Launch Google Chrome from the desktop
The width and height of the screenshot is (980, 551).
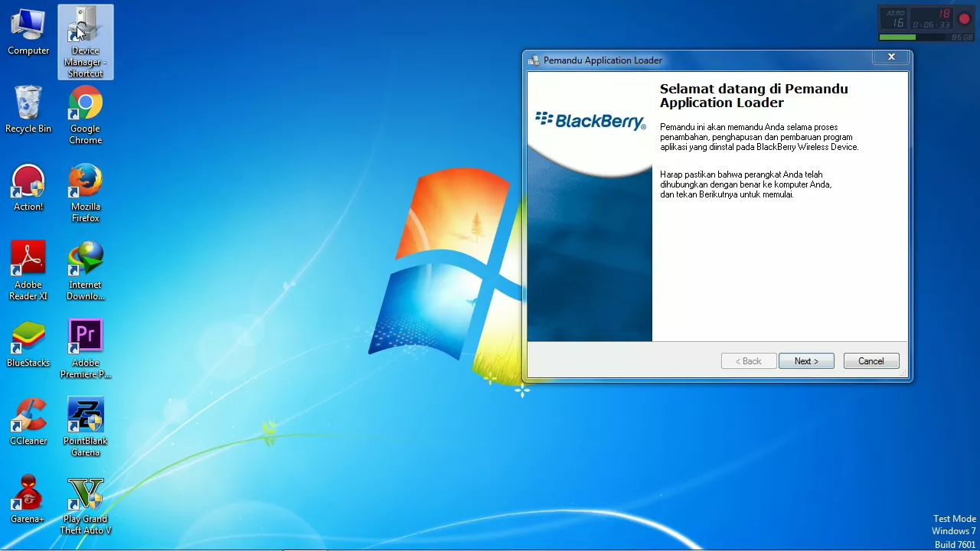tap(86, 115)
